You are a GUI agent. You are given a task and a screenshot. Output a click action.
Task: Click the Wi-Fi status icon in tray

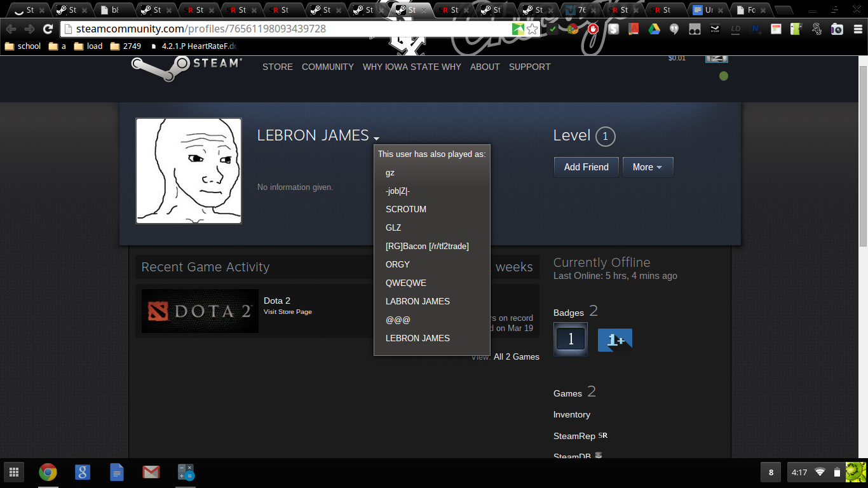point(820,472)
